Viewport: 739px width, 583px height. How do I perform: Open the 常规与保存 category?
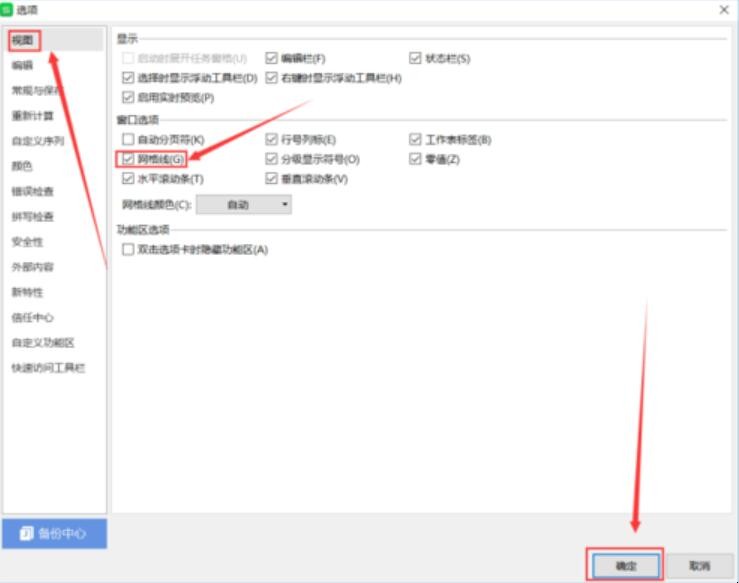(36, 90)
